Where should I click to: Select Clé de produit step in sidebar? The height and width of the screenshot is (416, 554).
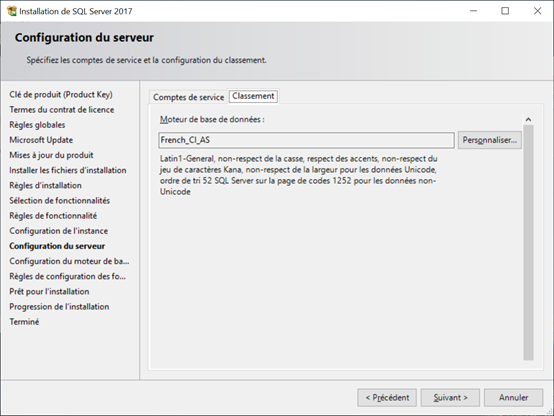pyautogui.click(x=61, y=95)
